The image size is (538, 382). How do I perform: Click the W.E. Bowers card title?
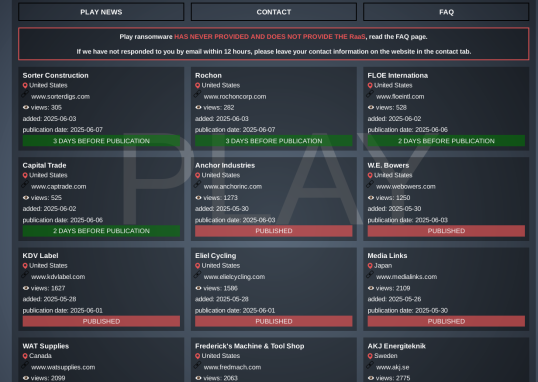click(x=388, y=165)
